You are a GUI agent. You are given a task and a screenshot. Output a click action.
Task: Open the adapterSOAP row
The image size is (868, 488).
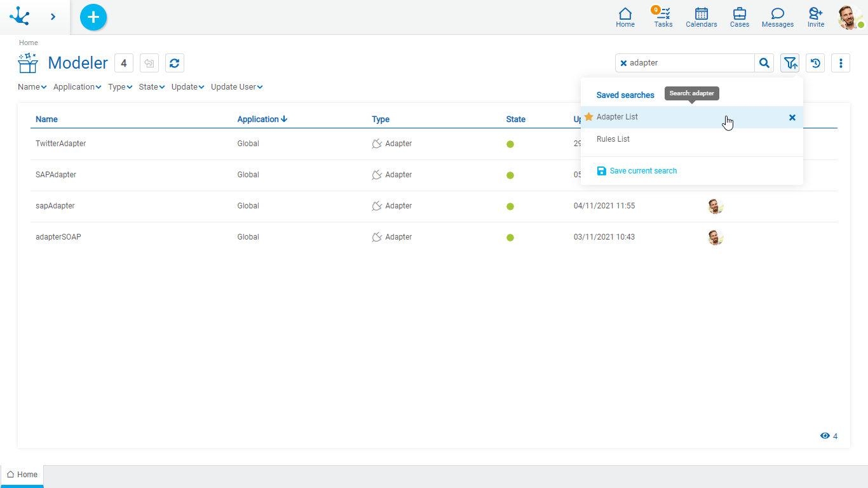(434, 238)
